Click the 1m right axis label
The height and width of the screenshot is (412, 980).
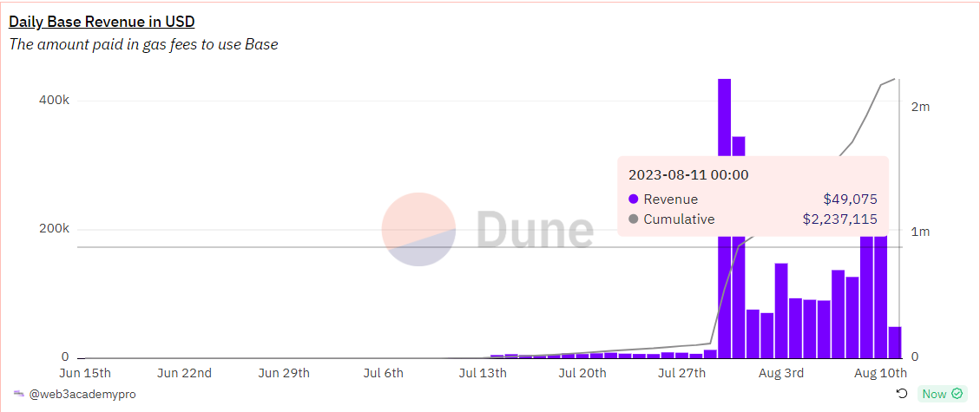[x=921, y=232]
